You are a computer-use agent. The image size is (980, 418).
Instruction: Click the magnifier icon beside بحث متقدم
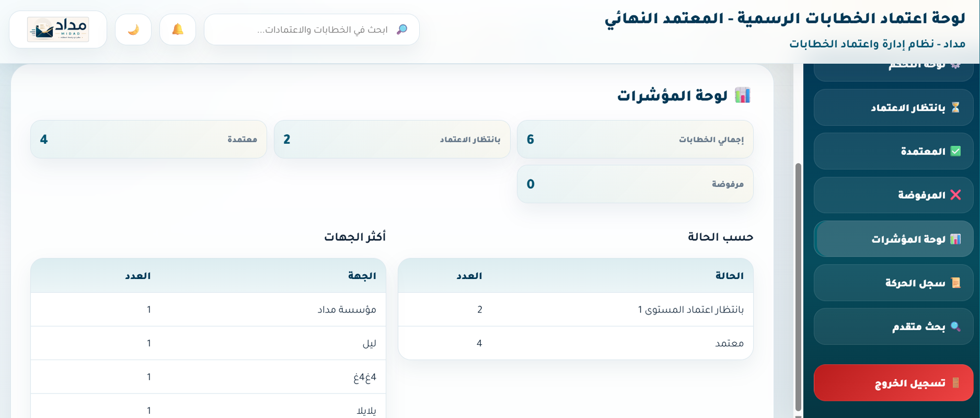point(955,327)
